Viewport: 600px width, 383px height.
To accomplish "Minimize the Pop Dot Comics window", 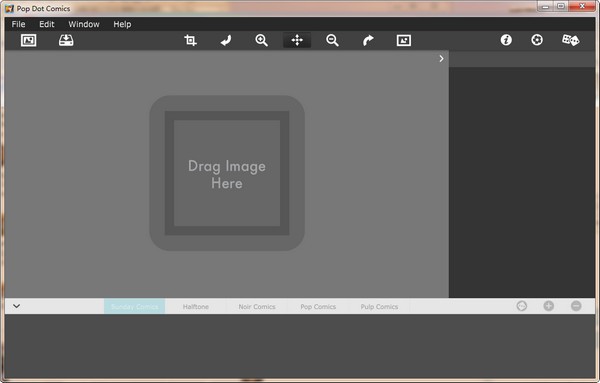I will [546, 7].
